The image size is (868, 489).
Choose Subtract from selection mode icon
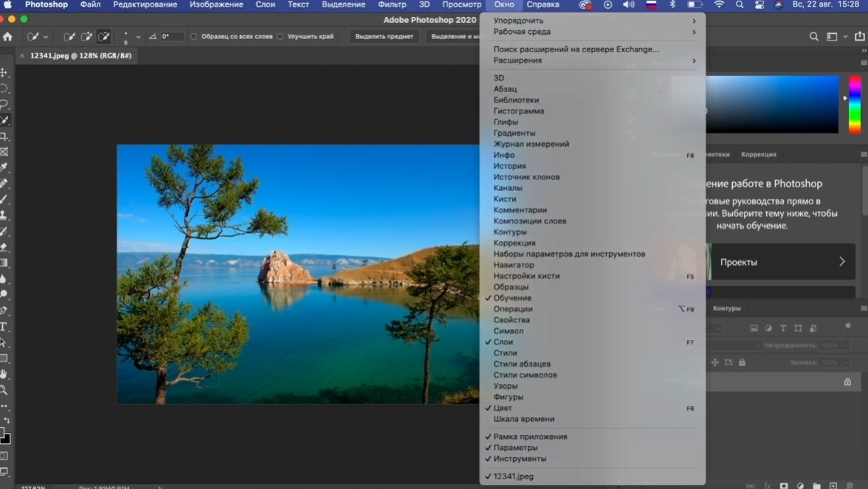click(x=103, y=37)
